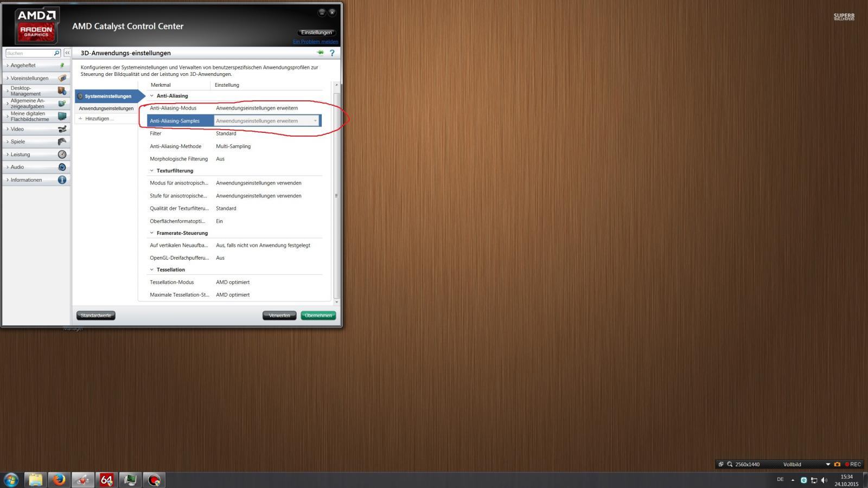Viewport: 868px width, 488px height.
Task: Open the Windows Start menu
Action: point(11,480)
